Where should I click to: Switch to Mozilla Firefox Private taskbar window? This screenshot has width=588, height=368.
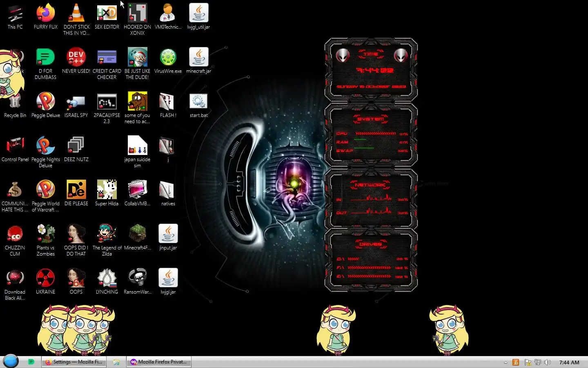159,362
